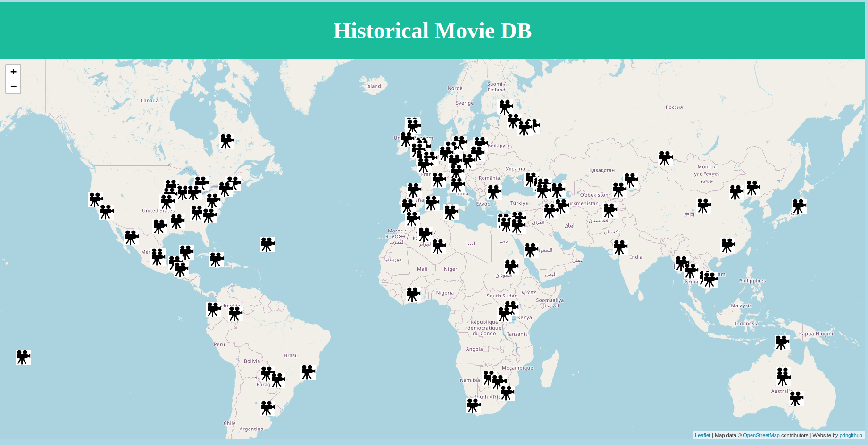The image size is (868, 445).
Task: Click the movie marker over Japan
Action: pos(799,206)
